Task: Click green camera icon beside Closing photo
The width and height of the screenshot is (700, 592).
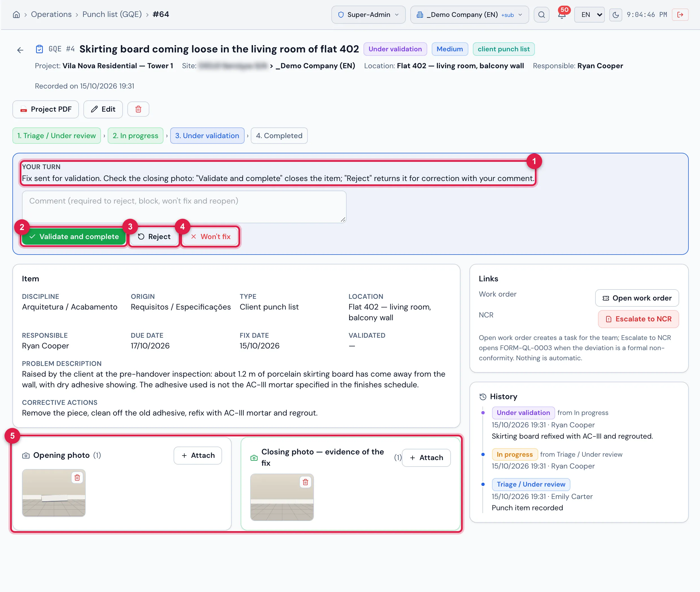Action: click(x=254, y=458)
